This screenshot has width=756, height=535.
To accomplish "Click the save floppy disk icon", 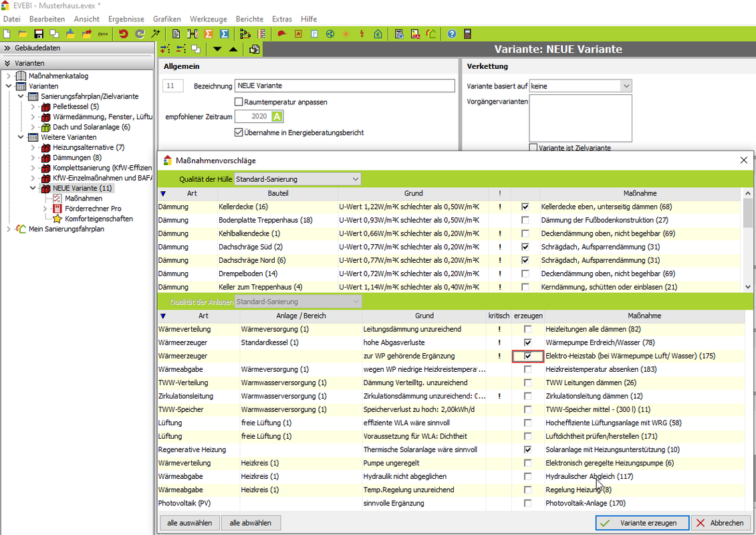I will [x=39, y=33].
